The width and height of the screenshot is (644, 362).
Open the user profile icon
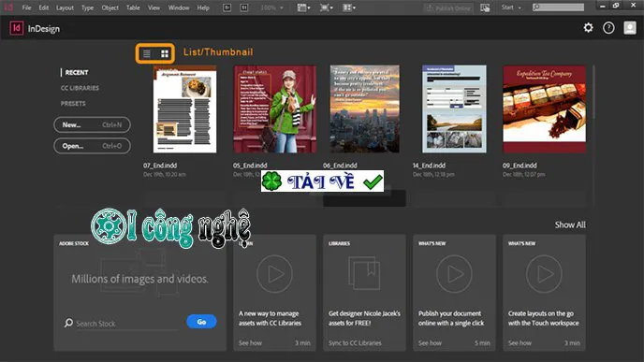pos(630,27)
